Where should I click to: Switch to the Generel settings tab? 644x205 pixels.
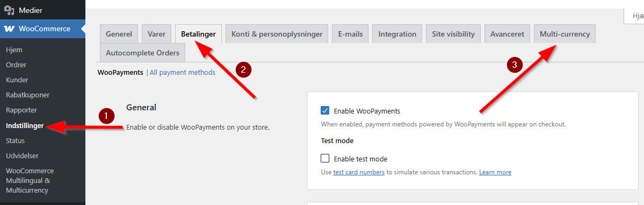coord(119,34)
